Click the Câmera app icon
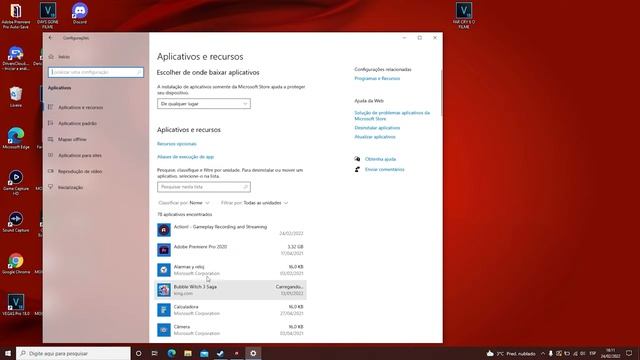This screenshot has height=360, width=640. click(164, 330)
